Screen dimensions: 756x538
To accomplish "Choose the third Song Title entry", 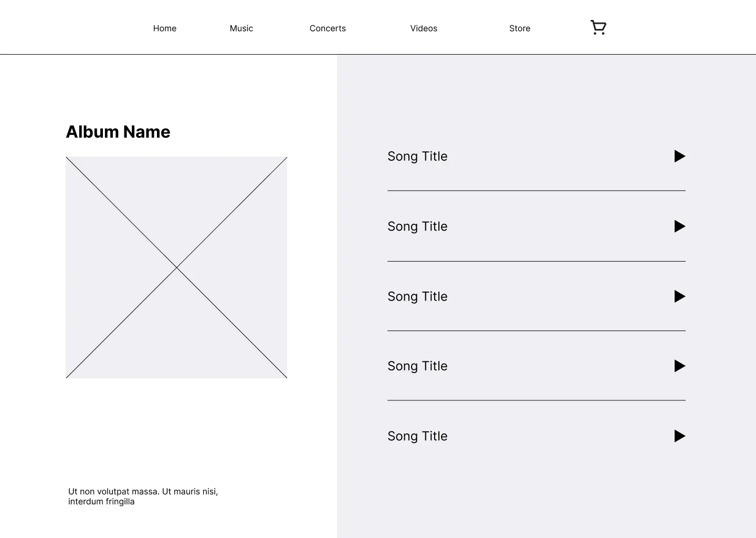I will (x=417, y=297).
